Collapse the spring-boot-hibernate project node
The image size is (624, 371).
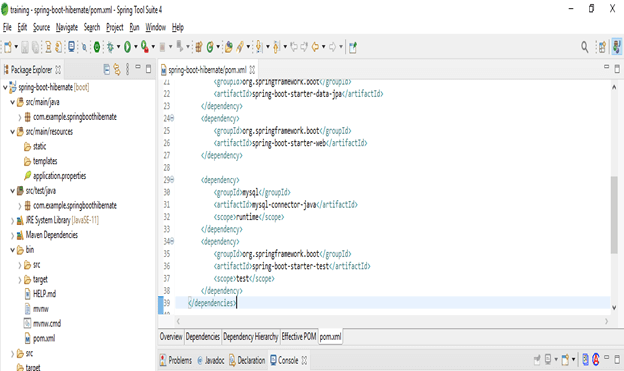pos(5,87)
